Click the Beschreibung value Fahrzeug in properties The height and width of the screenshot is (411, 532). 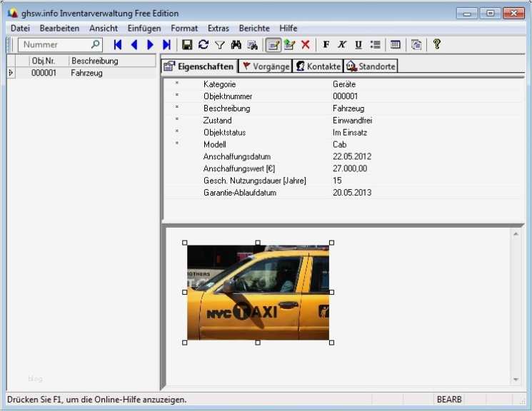[348, 108]
